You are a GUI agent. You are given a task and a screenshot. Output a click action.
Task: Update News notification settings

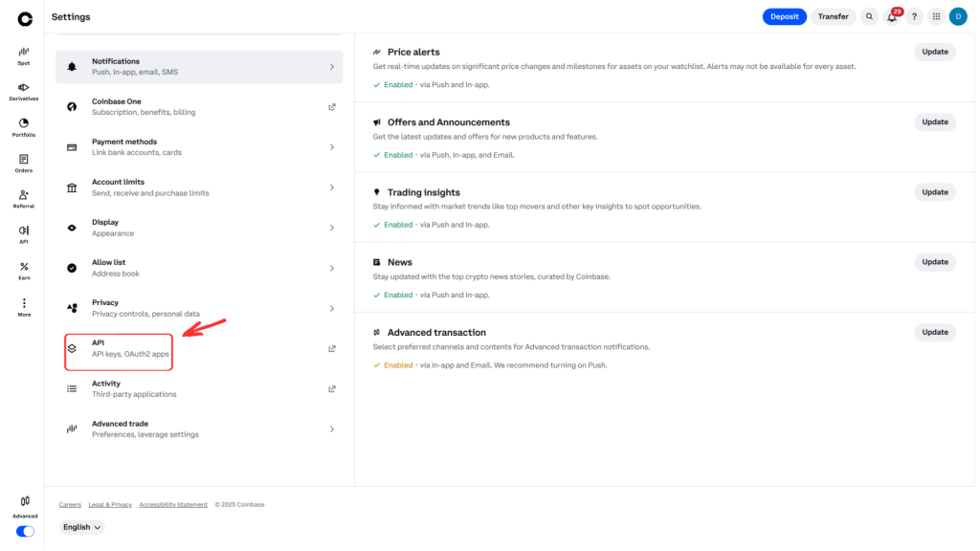point(935,262)
